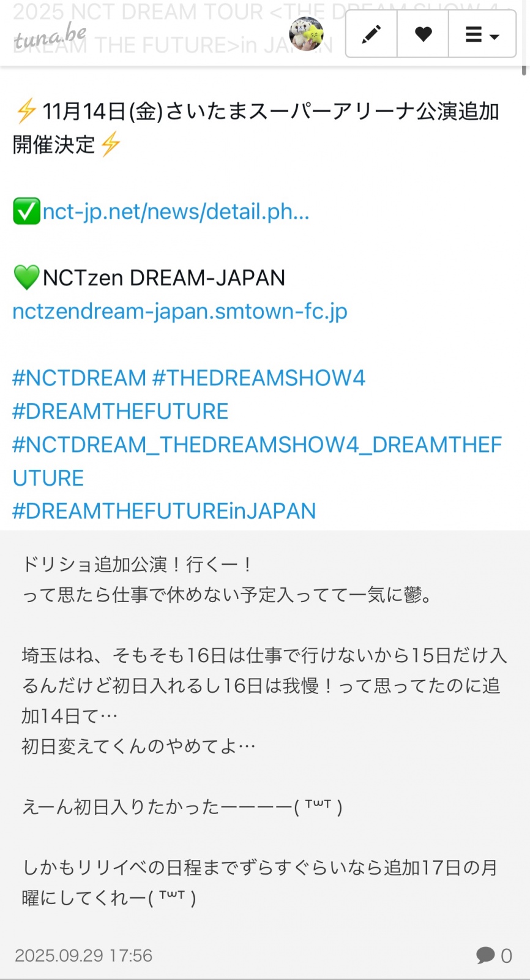Select the #NCTDREAM hashtag
Image resolution: width=530 pixels, height=980 pixels.
(x=79, y=378)
